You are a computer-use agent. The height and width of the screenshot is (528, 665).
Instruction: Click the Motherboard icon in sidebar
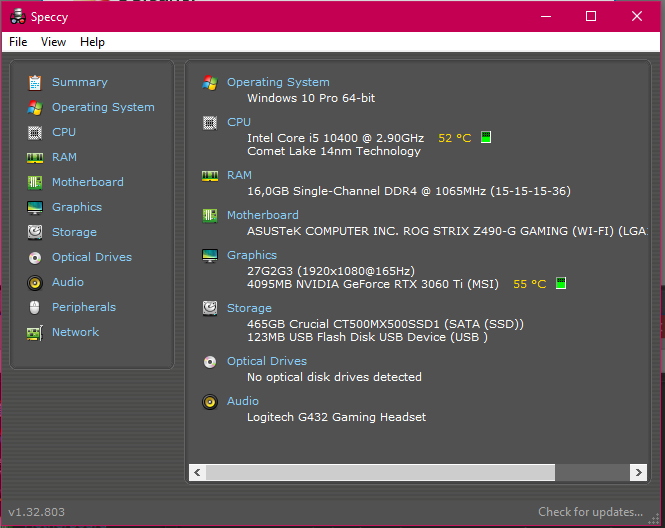pyautogui.click(x=35, y=183)
